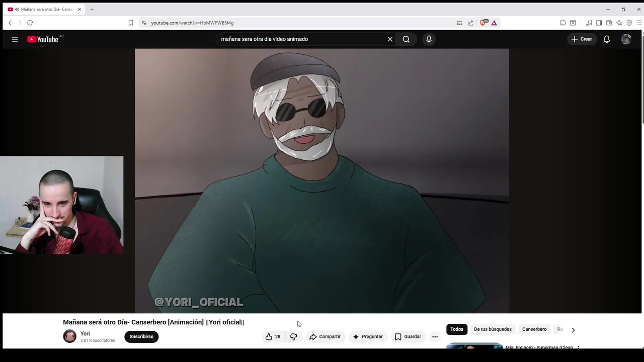Click the Guardar button
The height and width of the screenshot is (362, 644).
click(408, 337)
